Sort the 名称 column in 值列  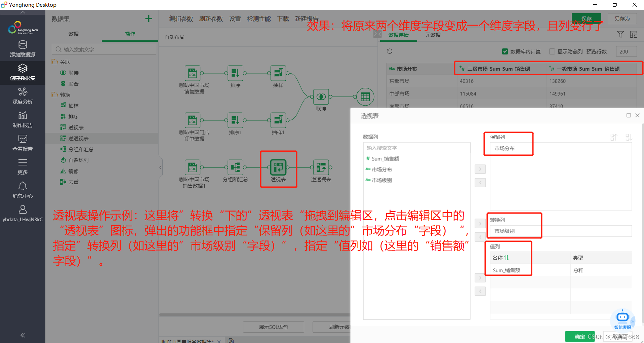[x=507, y=258]
